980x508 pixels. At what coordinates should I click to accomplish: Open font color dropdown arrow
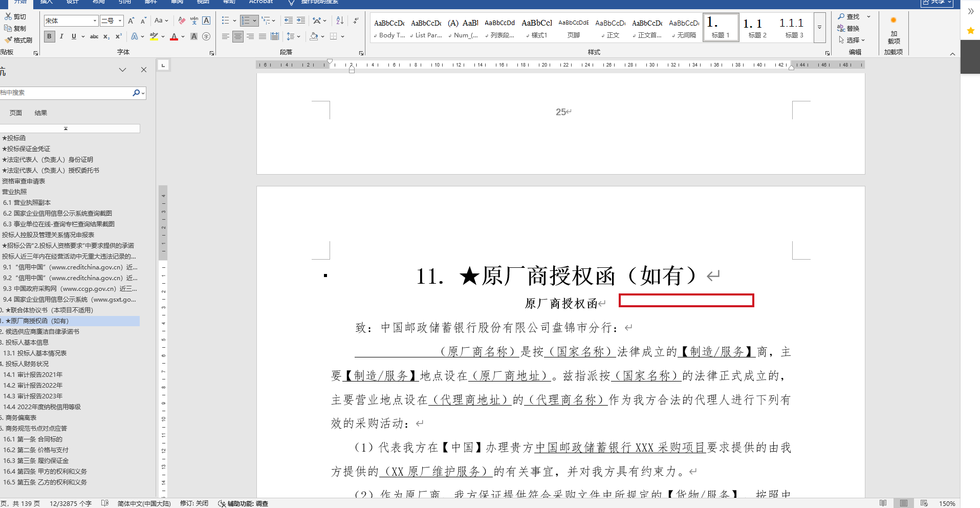pos(183,36)
